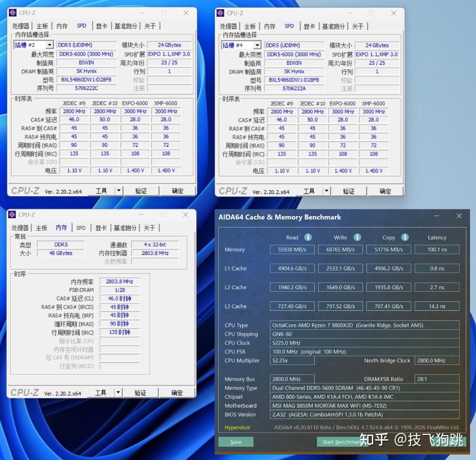Click 确定 button in slot #4 window
476x460 pixels.
point(385,191)
